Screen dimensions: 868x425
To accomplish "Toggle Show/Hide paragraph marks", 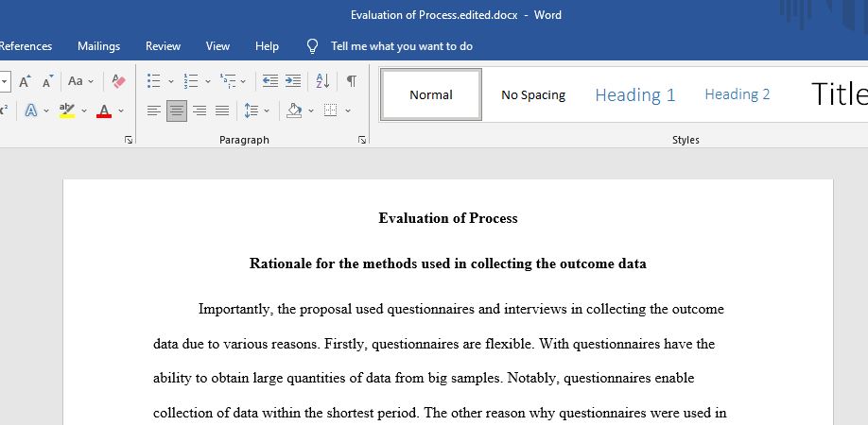I will [x=352, y=81].
